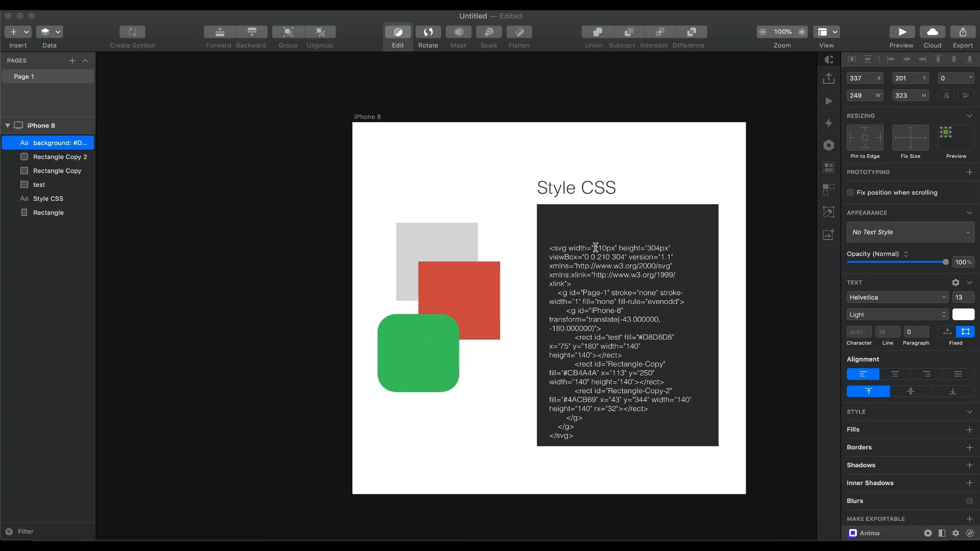The image size is (980, 551).
Task: Collapse the Pages list
Action: click(x=85, y=60)
